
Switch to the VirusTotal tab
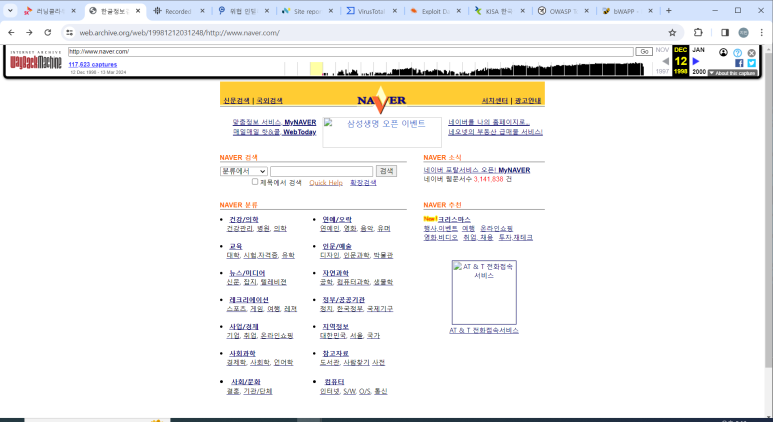tap(371, 11)
